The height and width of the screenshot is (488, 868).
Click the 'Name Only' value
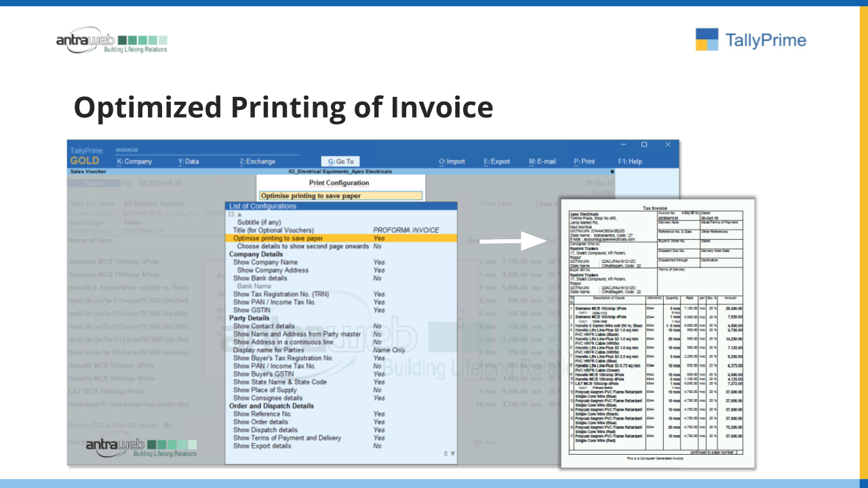[x=389, y=350]
